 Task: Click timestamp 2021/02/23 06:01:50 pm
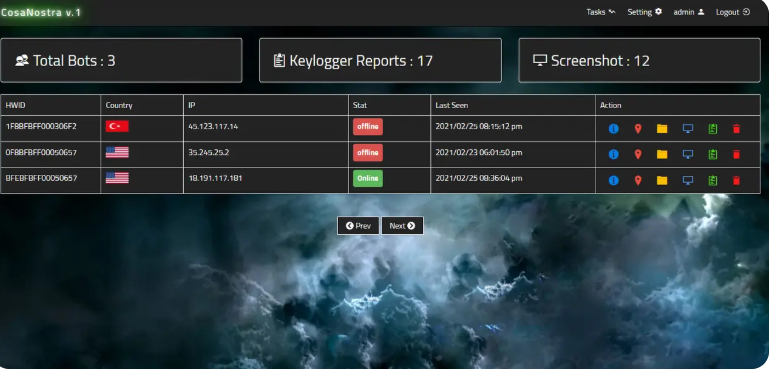479,152
